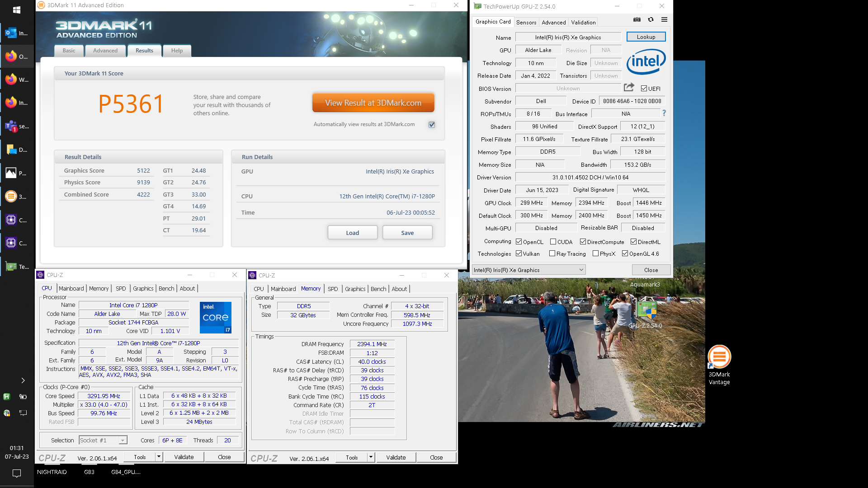
Task: Click Validate in the CPU tab CPU-Z window
Action: [x=184, y=457]
